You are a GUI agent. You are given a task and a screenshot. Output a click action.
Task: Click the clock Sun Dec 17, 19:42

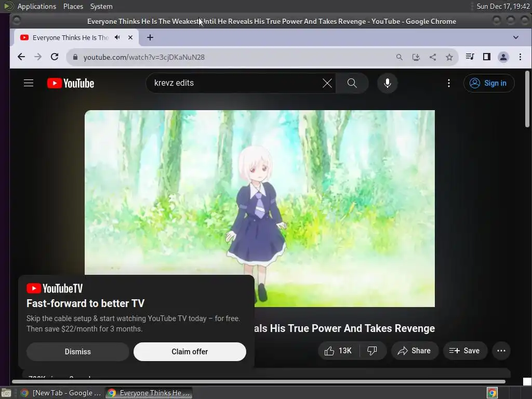503,6
